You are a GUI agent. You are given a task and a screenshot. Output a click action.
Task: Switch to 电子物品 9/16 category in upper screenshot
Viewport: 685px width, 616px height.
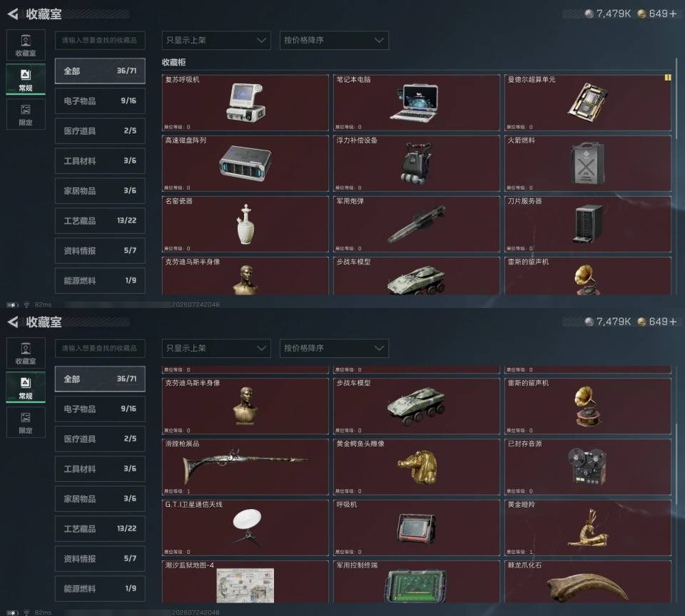point(100,101)
